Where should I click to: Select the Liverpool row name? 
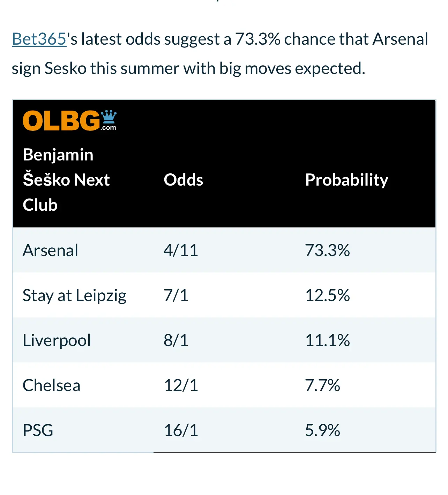(57, 340)
